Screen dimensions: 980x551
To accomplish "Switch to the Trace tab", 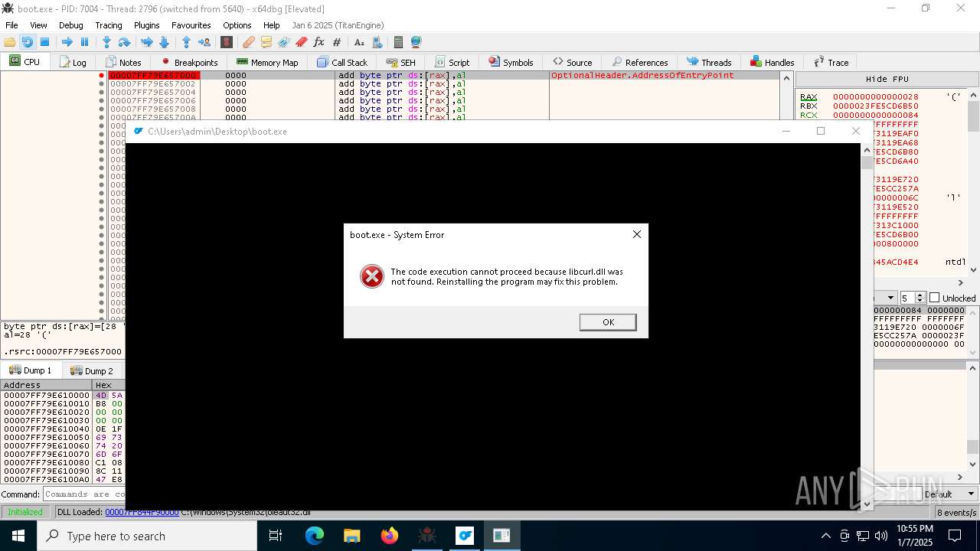I will point(831,62).
